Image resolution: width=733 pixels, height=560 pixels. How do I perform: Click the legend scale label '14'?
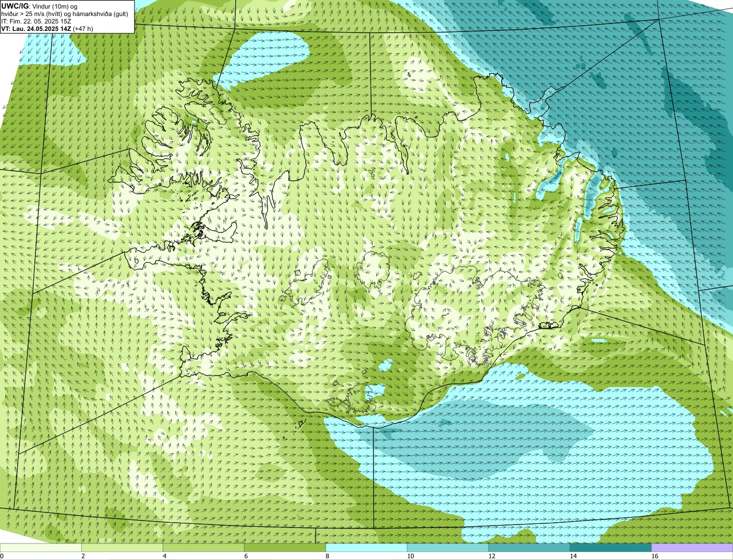pyautogui.click(x=573, y=556)
